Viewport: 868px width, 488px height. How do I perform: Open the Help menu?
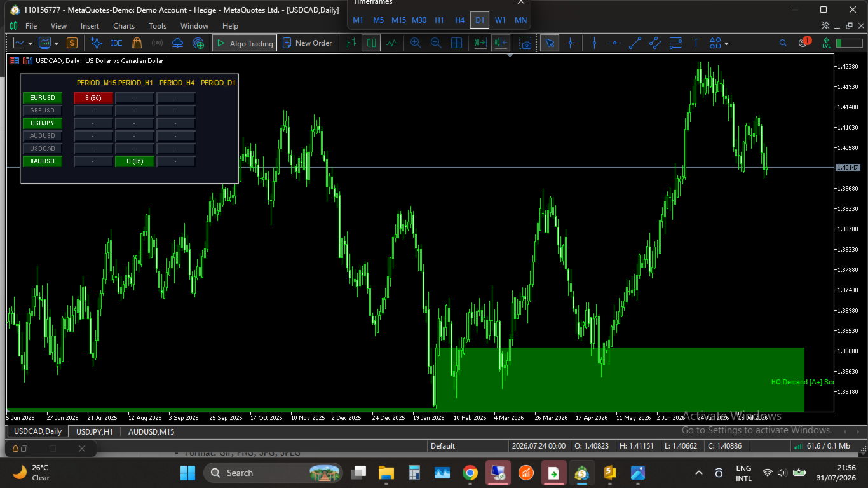[230, 26]
